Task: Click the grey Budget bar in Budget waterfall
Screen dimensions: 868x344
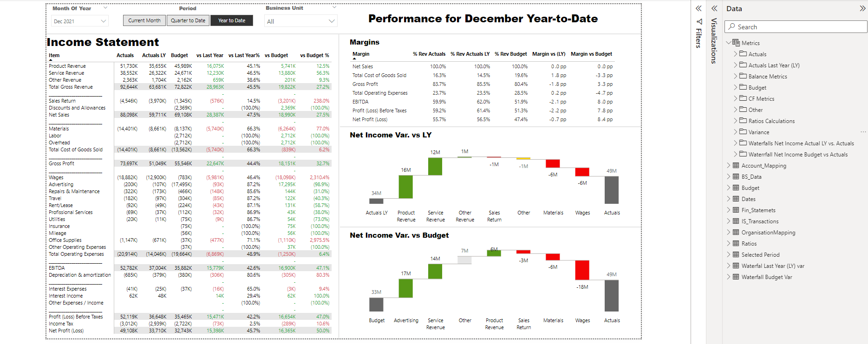Action: [x=376, y=304]
